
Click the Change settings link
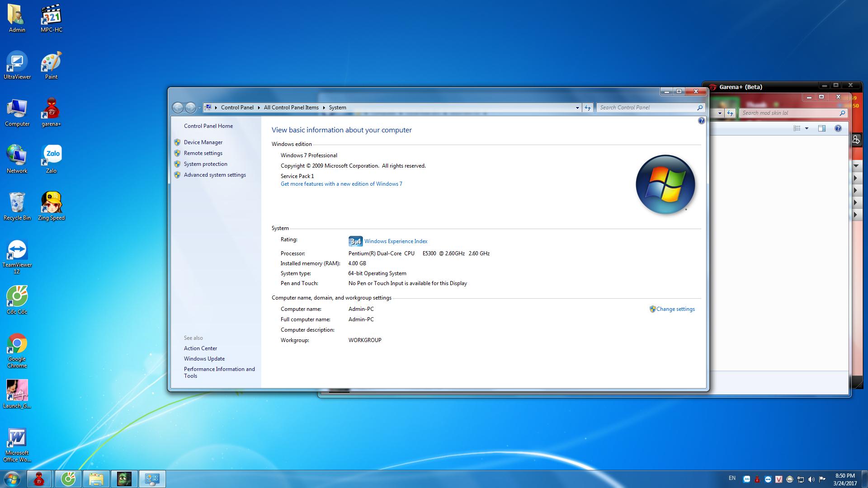675,309
